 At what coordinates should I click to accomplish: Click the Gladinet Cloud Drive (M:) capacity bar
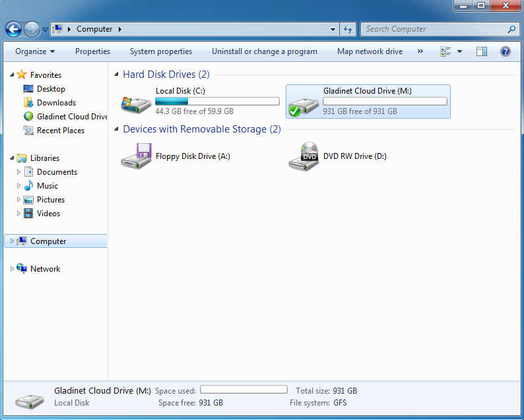pyautogui.click(x=385, y=101)
